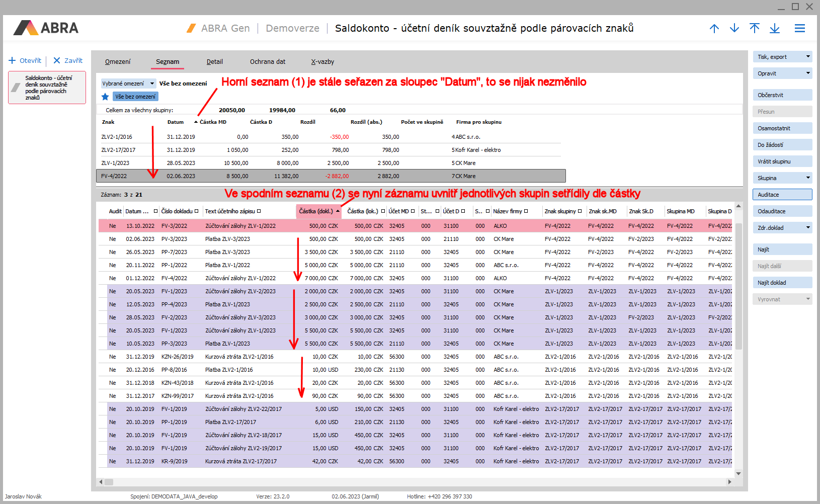Click the down arrow to go to next record
This screenshot has height=504, width=820.
[734, 29]
